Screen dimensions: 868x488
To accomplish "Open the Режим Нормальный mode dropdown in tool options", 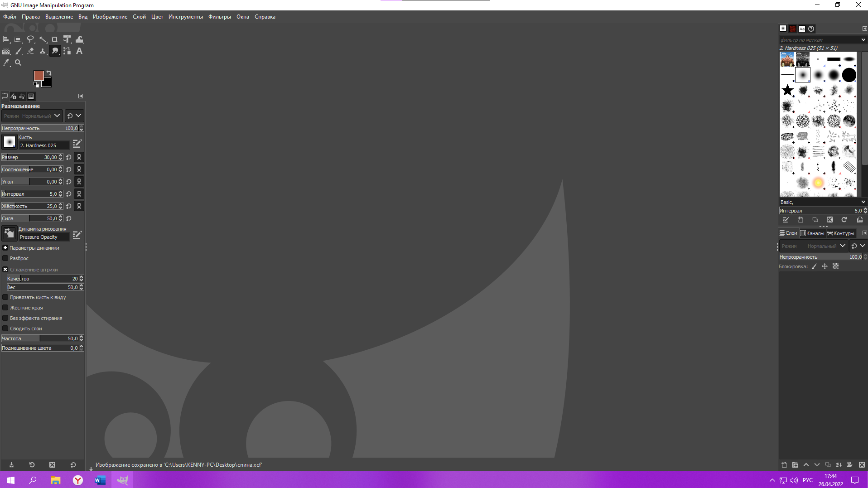I will tap(32, 116).
